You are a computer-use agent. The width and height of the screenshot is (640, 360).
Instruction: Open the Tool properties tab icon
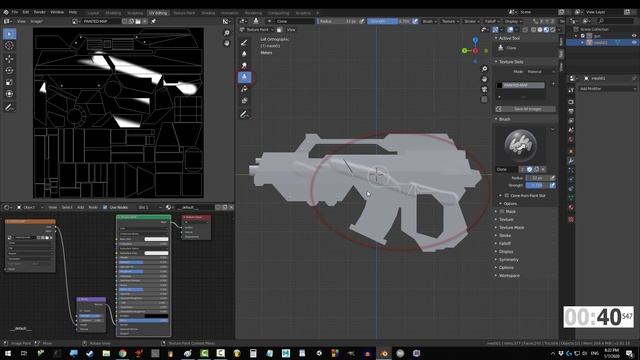pyautogui.click(x=571, y=90)
